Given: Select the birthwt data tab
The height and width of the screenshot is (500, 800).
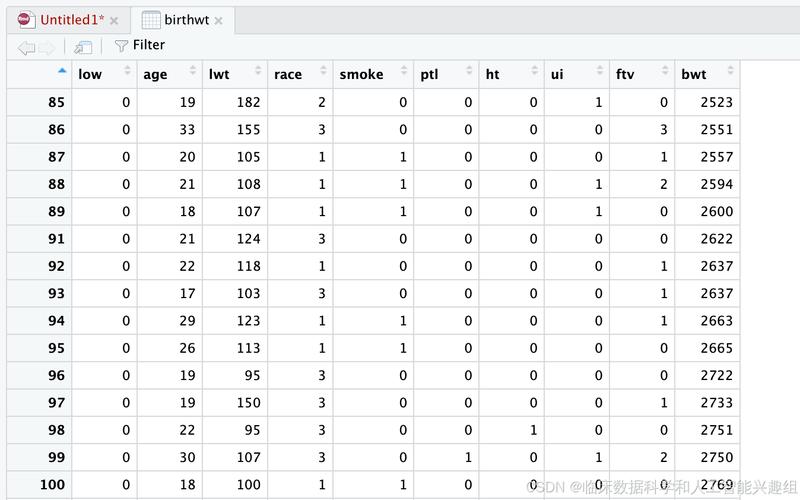Looking at the screenshot, I should pyautogui.click(x=179, y=20).
